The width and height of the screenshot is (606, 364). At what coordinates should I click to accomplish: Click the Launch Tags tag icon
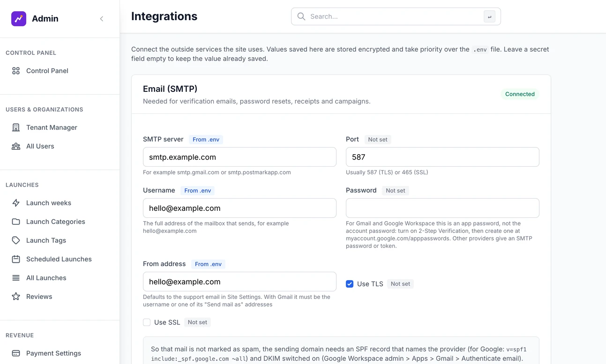tap(16, 240)
